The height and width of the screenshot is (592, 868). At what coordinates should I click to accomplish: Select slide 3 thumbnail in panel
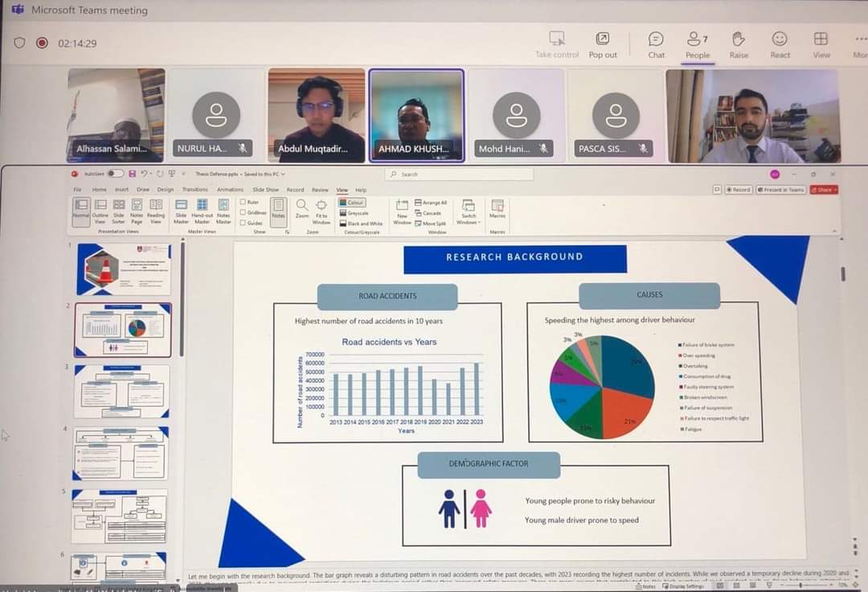[122, 392]
